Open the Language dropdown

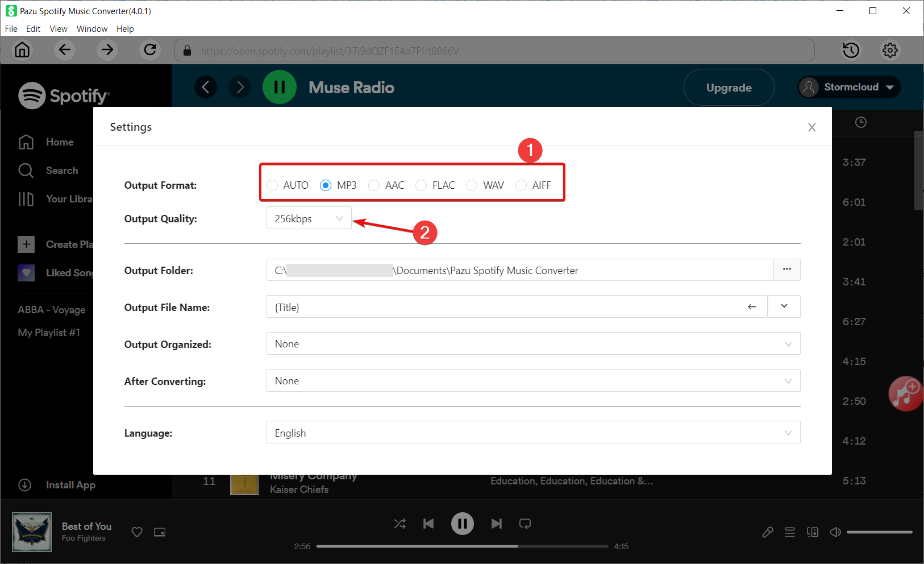534,432
